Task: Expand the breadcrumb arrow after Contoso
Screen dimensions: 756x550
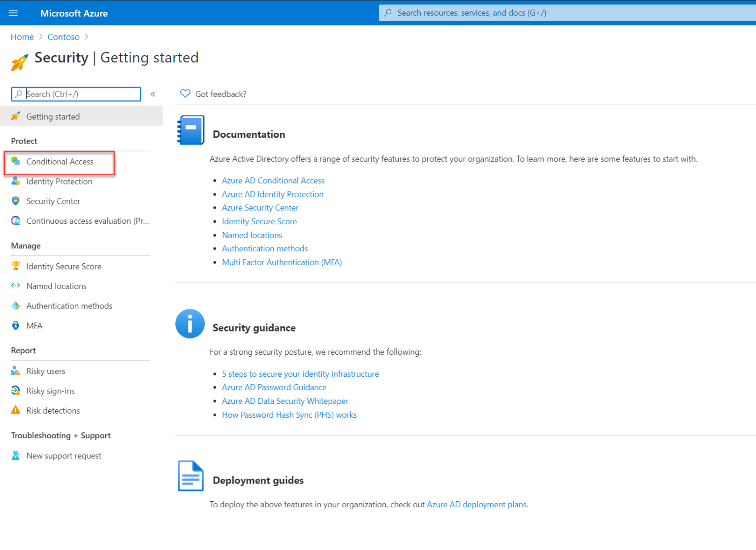Action: (87, 36)
